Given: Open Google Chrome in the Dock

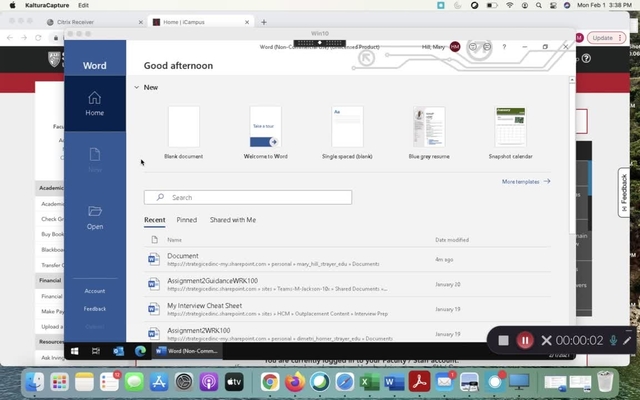Looking at the screenshot, I should [270, 382].
